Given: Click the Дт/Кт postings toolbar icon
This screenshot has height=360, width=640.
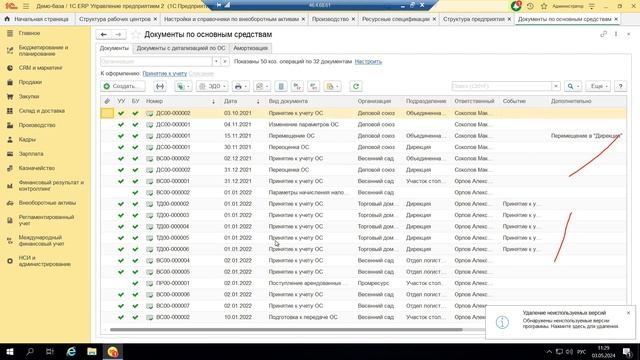Looking at the screenshot, I should tap(297, 86).
